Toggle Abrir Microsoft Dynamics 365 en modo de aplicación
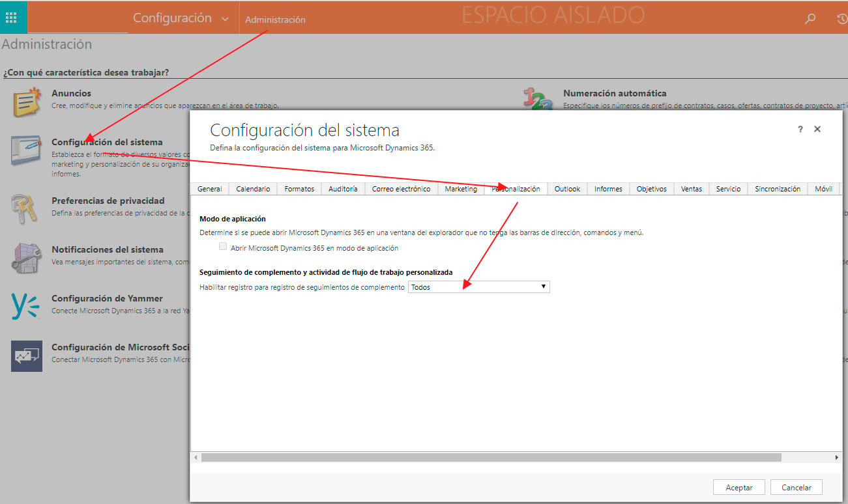 coord(223,247)
